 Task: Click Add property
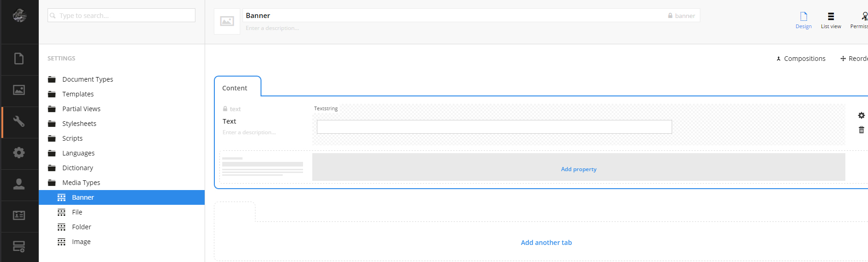578,169
